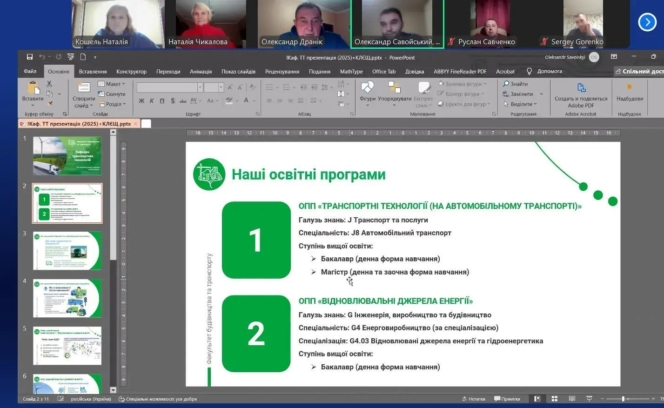This screenshot has height=408, width=664.
Task: Click the Create slide (Створити слайд) icon
Action: point(83,90)
